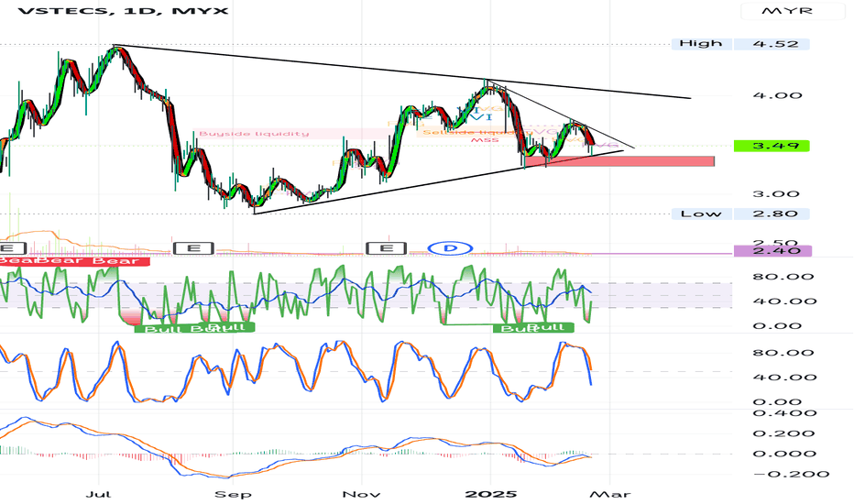
Task: Click the 0.200 MACD scale value
Action: [x=784, y=433]
